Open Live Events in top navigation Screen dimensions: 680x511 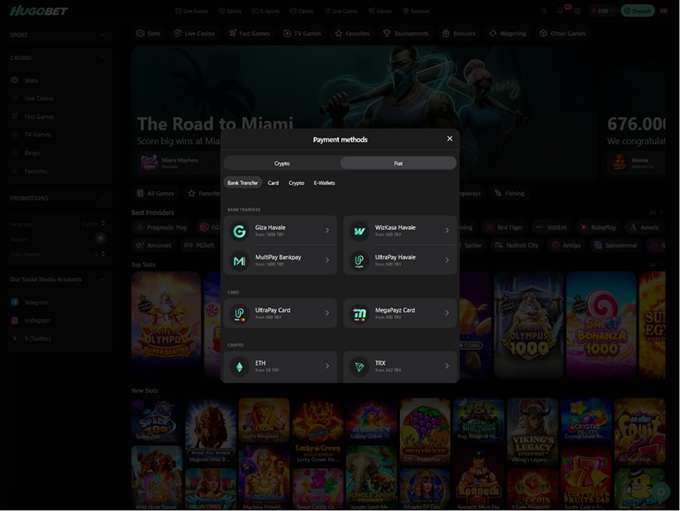pos(192,11)
